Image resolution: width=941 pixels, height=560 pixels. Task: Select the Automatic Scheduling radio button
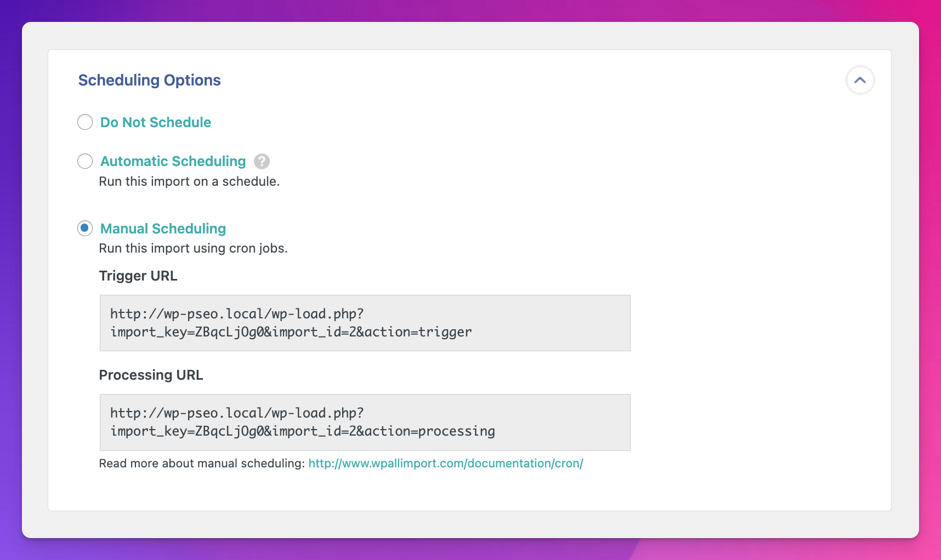pyautogui.click(x=85, y=161)
